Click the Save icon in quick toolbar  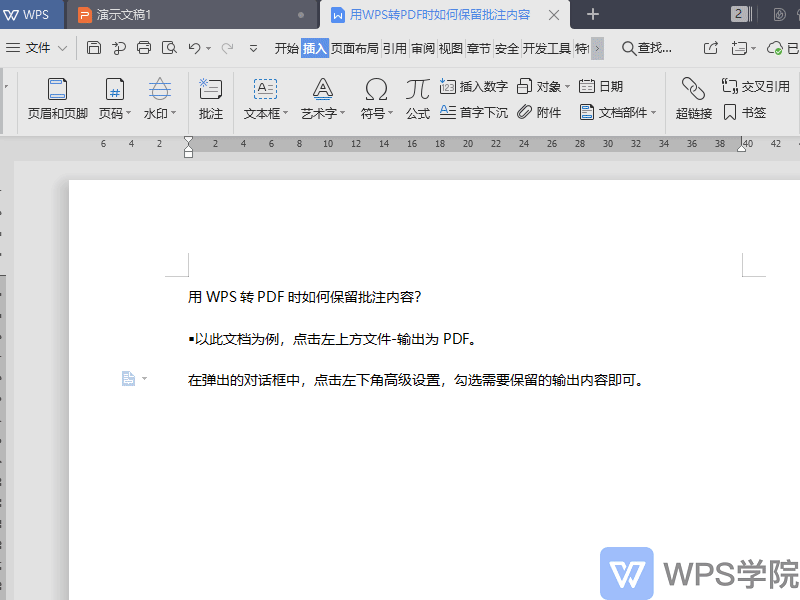click(x=94, y=48)
